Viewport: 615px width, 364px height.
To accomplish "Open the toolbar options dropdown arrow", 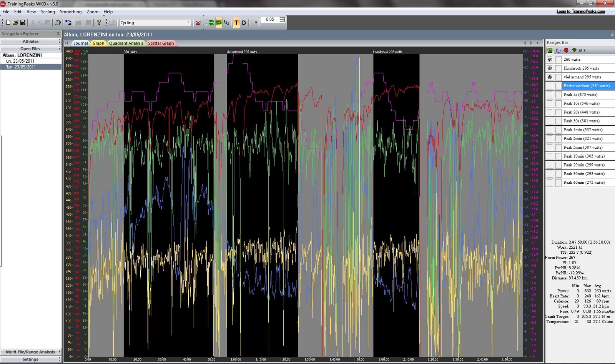I will (x=256, y=23).
